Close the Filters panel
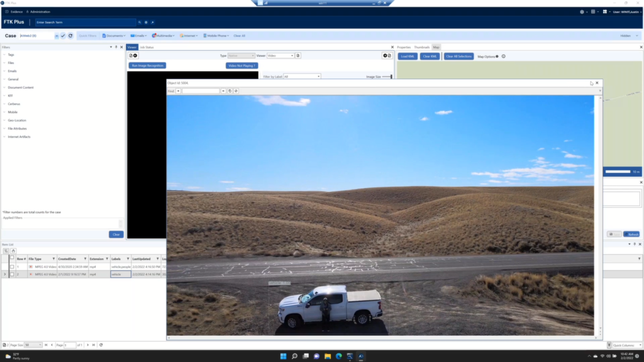Screen dimensions: 644x362 click(121, 47)
